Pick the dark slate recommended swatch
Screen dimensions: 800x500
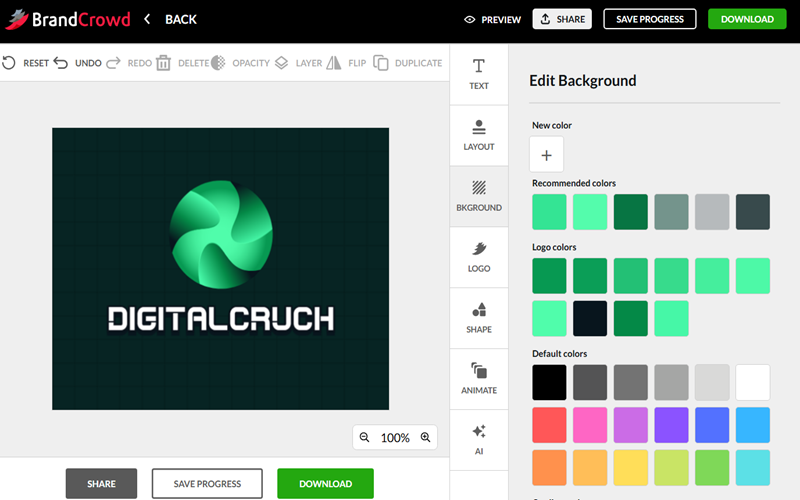coord(753,212)
